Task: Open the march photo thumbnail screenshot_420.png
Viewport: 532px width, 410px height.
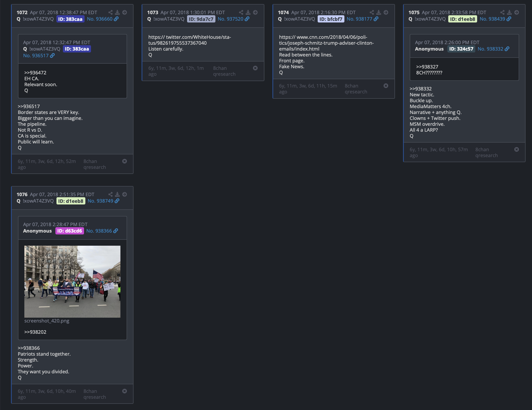Action: coord(72,282)
